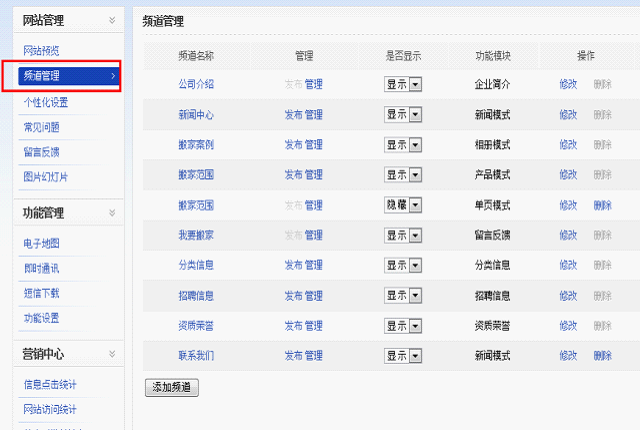Open the 分类信息 channel name link
Screen dimensions: 640x430
(x=195, y=266)
